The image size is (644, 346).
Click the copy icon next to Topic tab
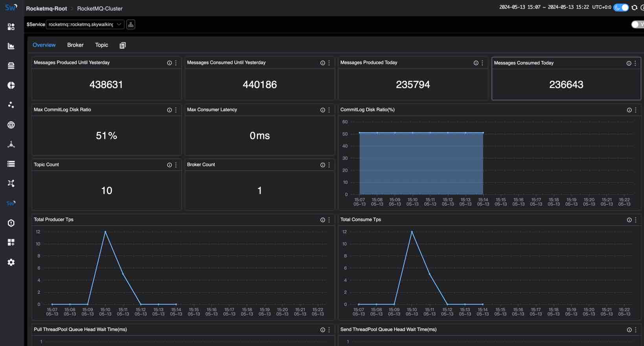coord(123,46)
